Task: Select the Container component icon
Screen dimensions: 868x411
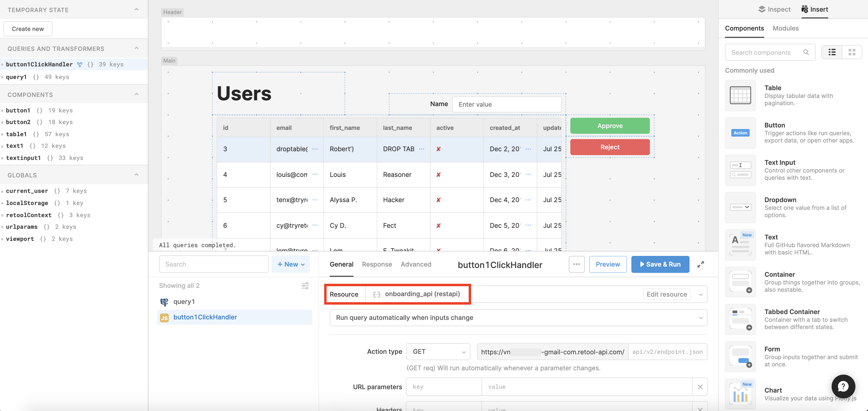Action: [x=740, y=282]
